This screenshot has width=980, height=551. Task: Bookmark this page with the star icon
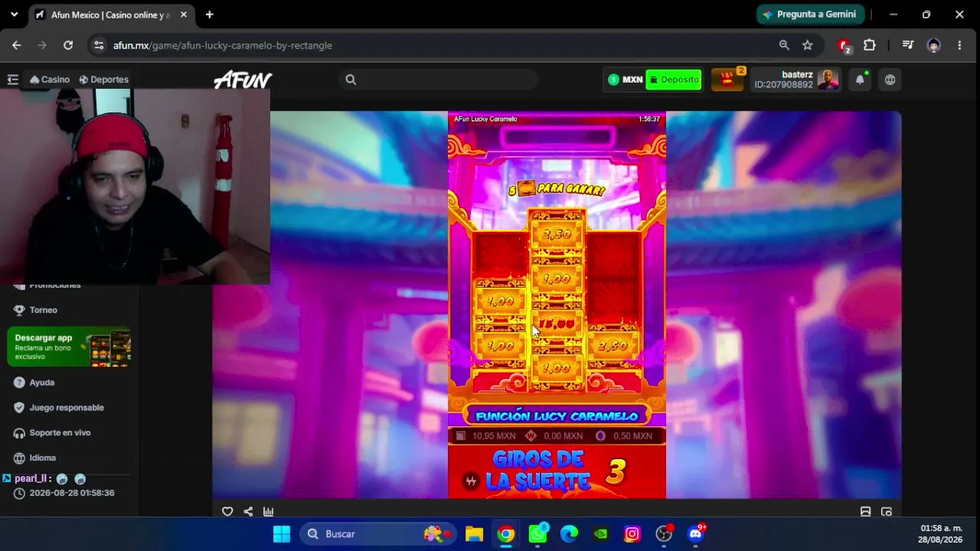[x=807, y=45]
